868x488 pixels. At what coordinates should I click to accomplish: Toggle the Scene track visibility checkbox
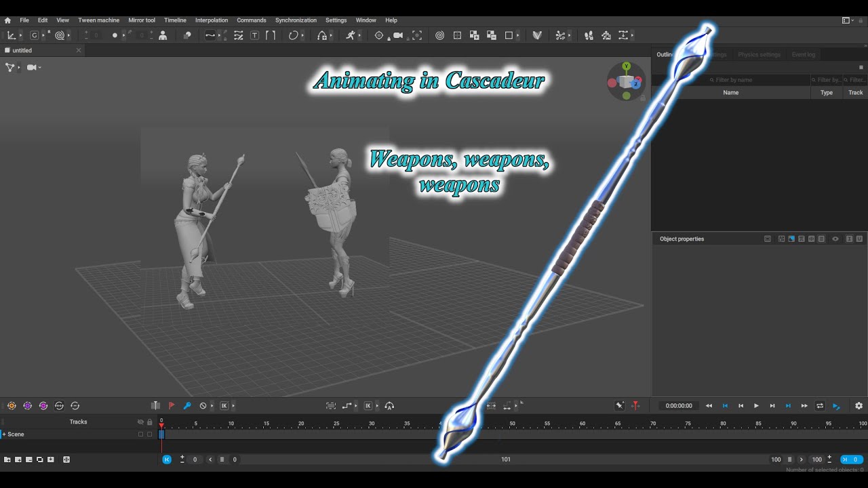point(141,434)
